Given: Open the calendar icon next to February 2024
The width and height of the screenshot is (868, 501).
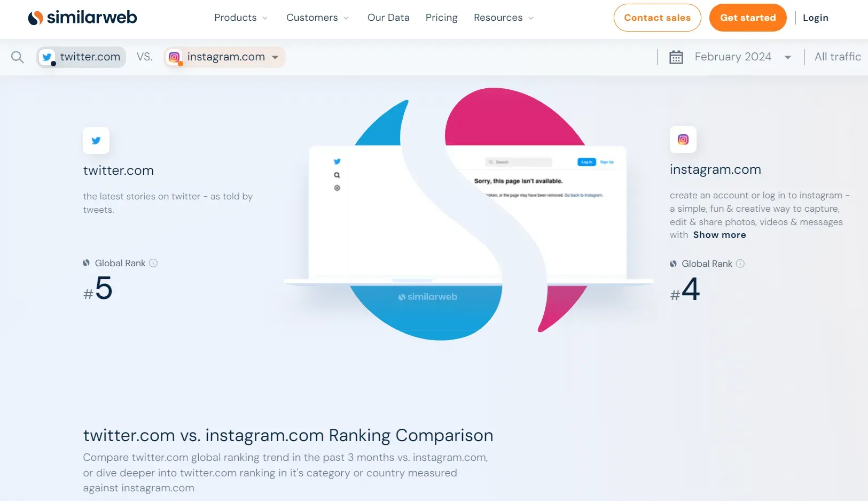Looking at the screenshot, I should pos(676,57).
